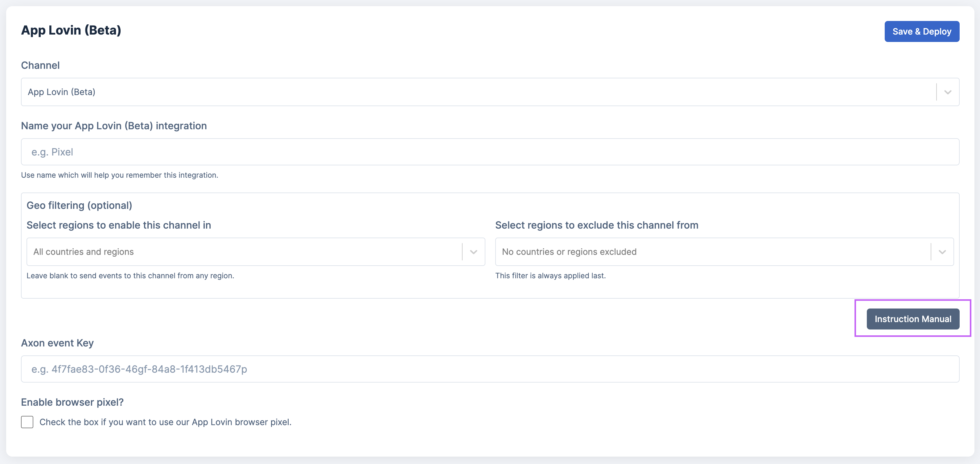Viewport: 980px width, 464px height.
Task: Click the Enable browser pixel? label
Action: click(72, 402)
